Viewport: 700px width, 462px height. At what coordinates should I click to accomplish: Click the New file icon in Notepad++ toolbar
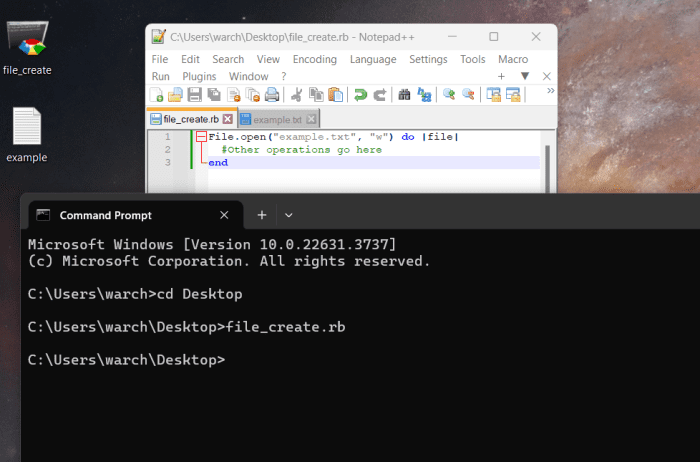(157, 95)
